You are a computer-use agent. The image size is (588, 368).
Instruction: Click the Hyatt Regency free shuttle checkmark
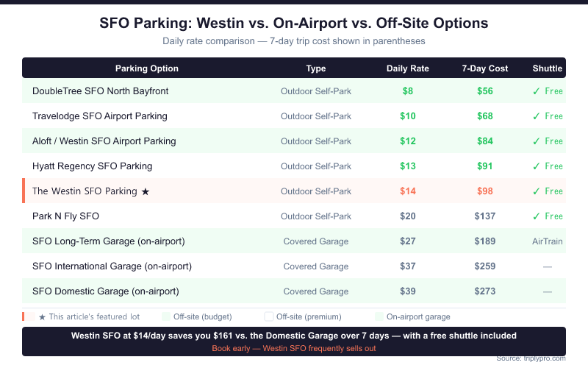point(537,166)
